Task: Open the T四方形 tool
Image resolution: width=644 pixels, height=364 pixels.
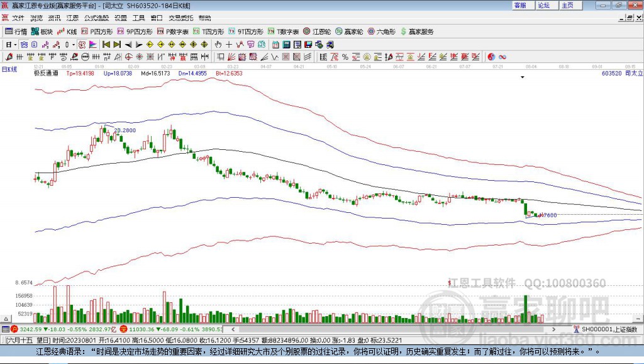Action: click(209, 31)
